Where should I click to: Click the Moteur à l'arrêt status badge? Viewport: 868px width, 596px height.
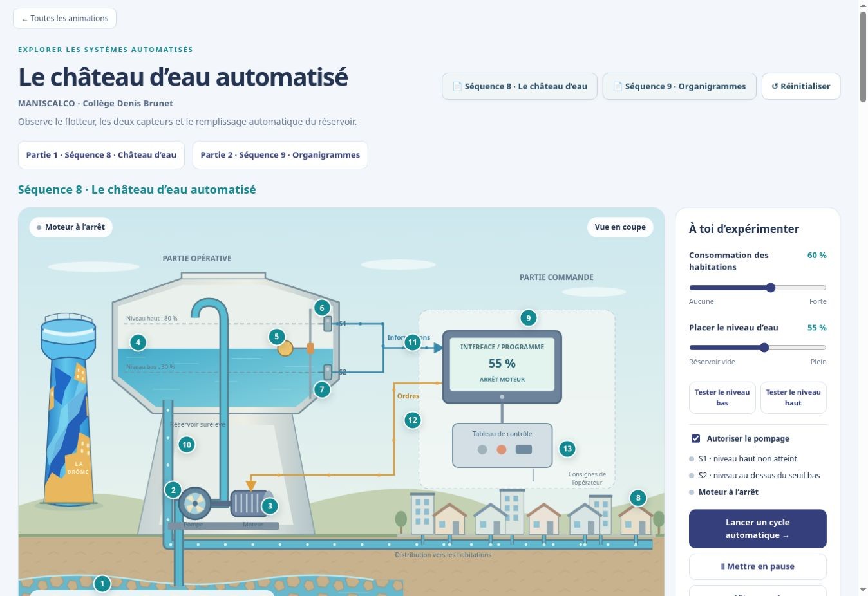(x=71, y=227)
